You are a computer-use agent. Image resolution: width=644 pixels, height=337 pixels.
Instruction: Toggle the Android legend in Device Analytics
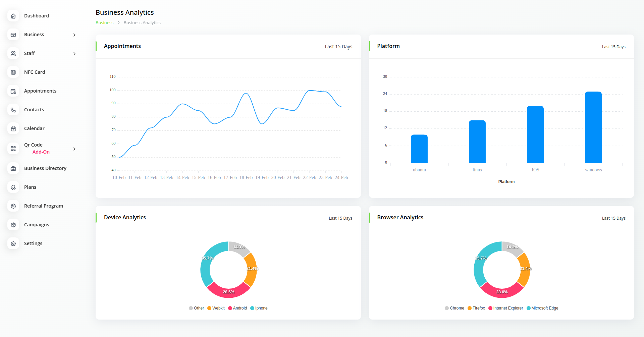point(237,308)
